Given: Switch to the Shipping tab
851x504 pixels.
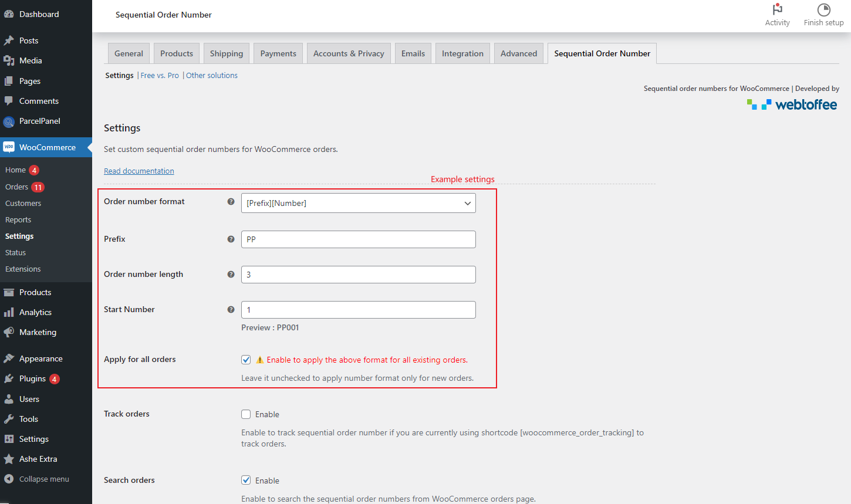Looking at the screenshot, I should 227,53.
